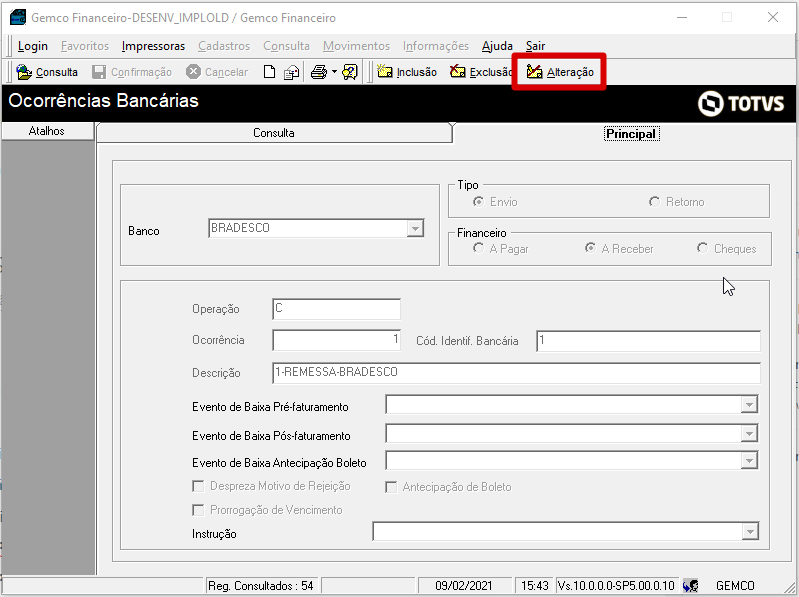Click the Alteração toolbar button
799x597 pixels.
point(560,72)
